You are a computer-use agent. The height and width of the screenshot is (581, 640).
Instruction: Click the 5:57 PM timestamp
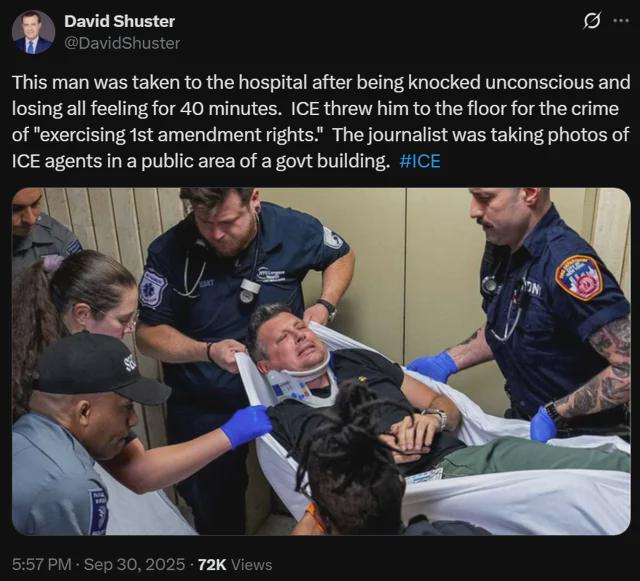[43, 565]
